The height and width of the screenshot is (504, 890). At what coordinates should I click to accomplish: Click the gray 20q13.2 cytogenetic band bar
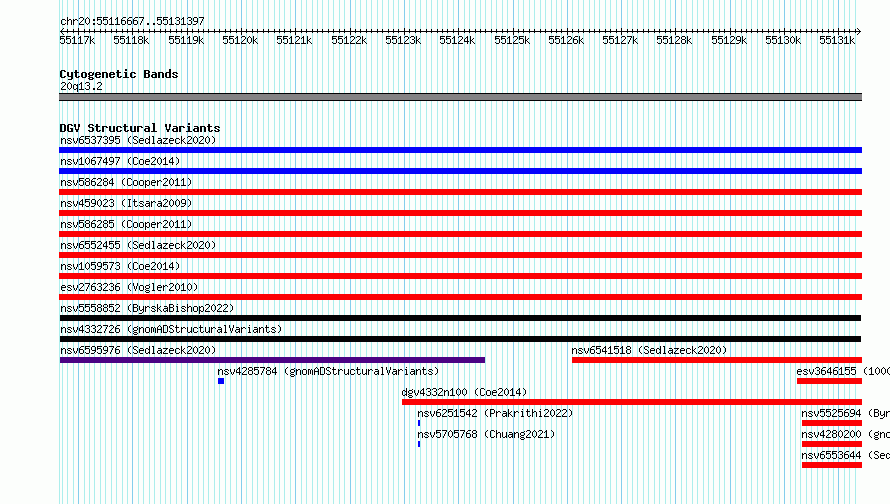460,98
